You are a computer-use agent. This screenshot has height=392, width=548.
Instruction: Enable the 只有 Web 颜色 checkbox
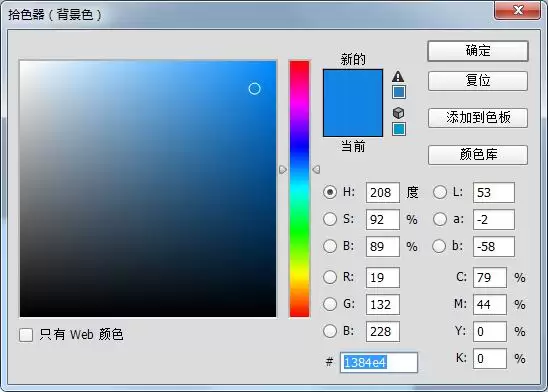[x=26, y=335]
